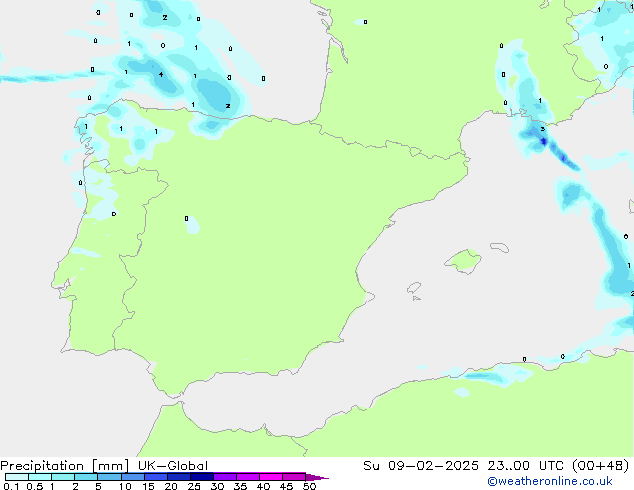Click the Mallorca island on the map
Image resolution: width=634 pixels, height=490 pixels.
463,261
